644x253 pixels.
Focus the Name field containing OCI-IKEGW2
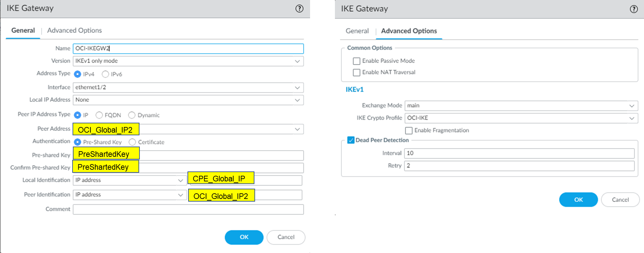click(188, 48)
